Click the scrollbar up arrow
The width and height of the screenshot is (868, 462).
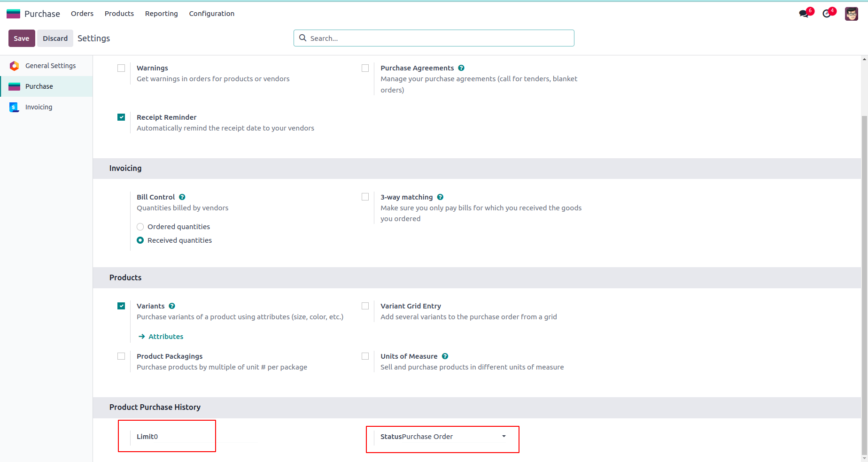(864, 59)
